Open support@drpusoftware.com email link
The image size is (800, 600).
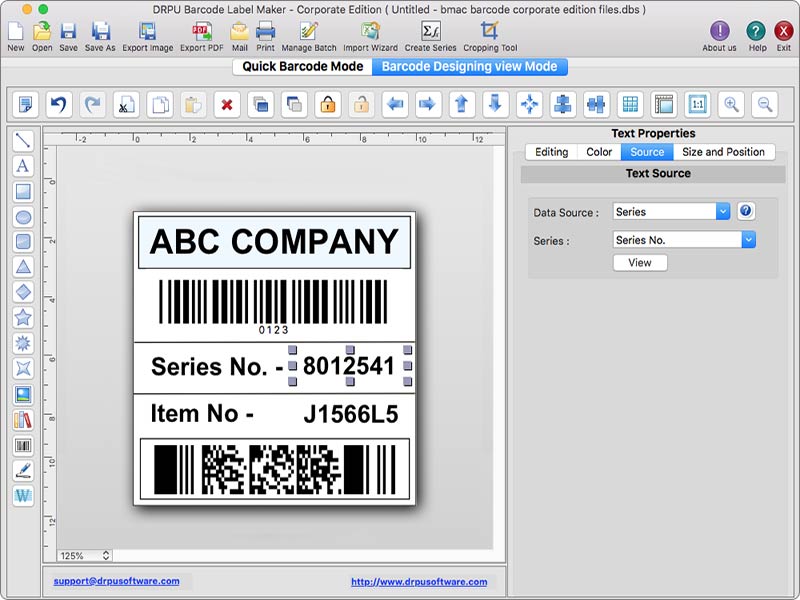tap(116, 581)
